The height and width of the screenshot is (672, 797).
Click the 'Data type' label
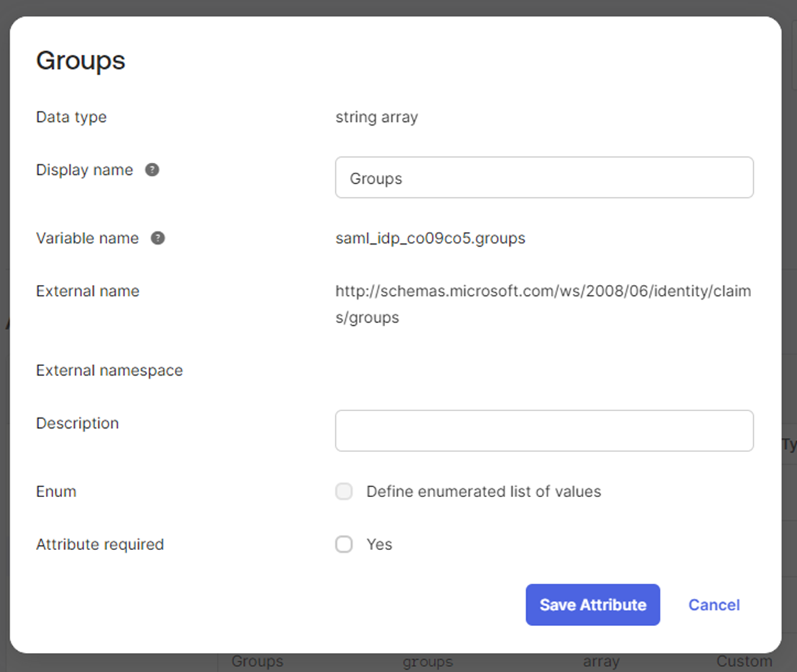(71, 117)
